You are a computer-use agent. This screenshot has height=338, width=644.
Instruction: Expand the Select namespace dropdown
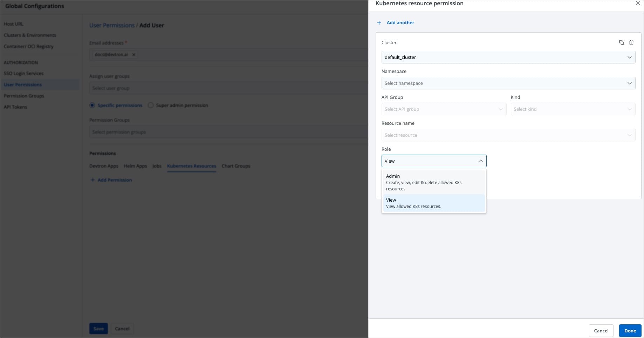pos(508,83)
